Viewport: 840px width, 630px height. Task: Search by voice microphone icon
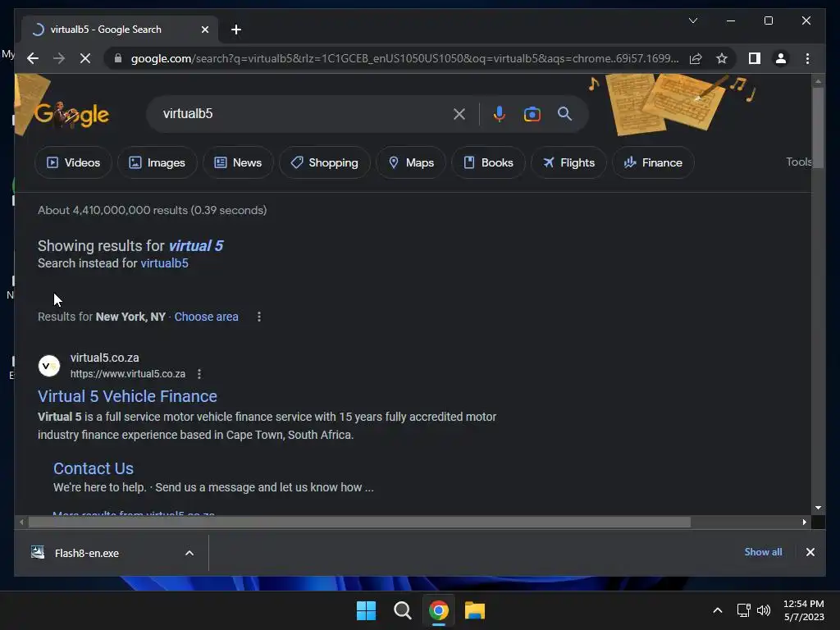pyautogui.click(x=499, y=113)
